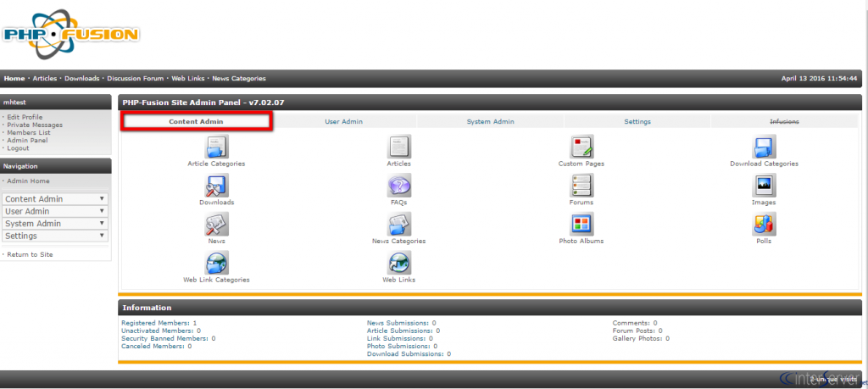This screenshot has height=389, width=868.
Task: Click the Navigation panel header
Action: click(55, 166)
